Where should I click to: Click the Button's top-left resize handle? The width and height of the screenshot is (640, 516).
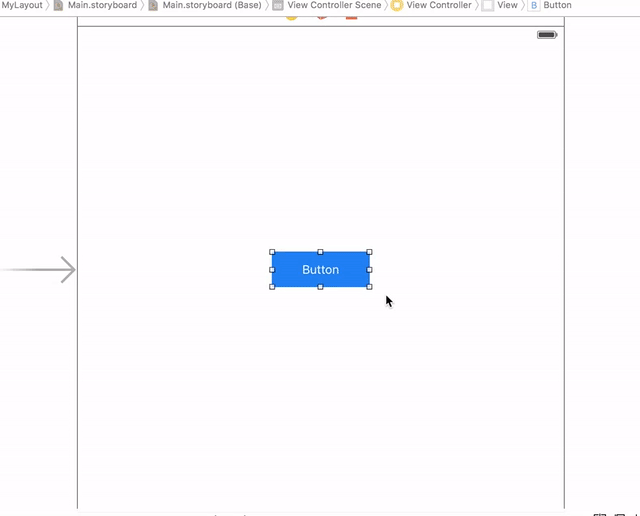coord(272,252)
